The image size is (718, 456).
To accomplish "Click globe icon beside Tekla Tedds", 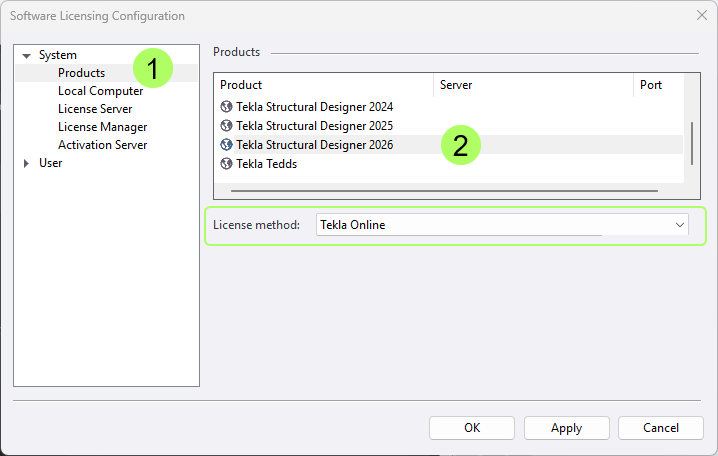I will pos(226,163).
